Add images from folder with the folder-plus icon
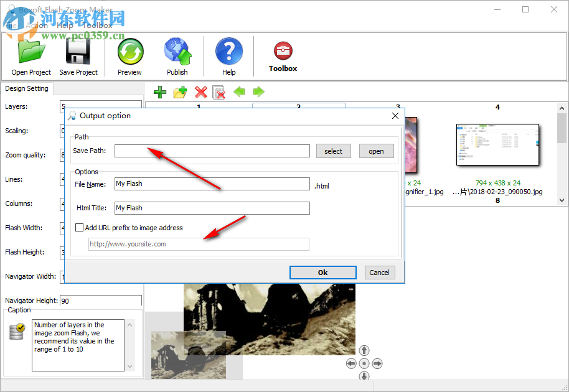This screenshot has width=569, height=392. 180,92
